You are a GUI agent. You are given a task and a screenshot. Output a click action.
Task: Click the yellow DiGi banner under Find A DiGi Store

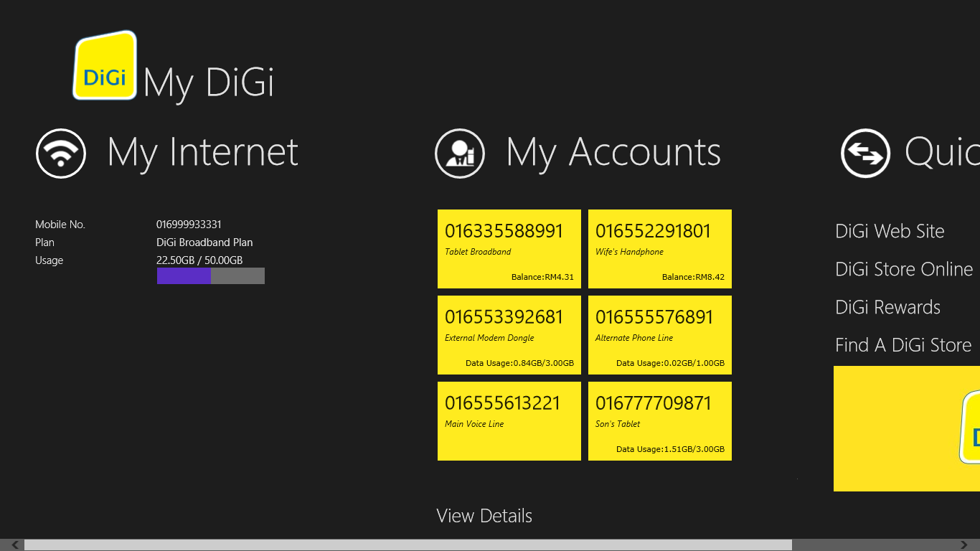tap(907, 428)
